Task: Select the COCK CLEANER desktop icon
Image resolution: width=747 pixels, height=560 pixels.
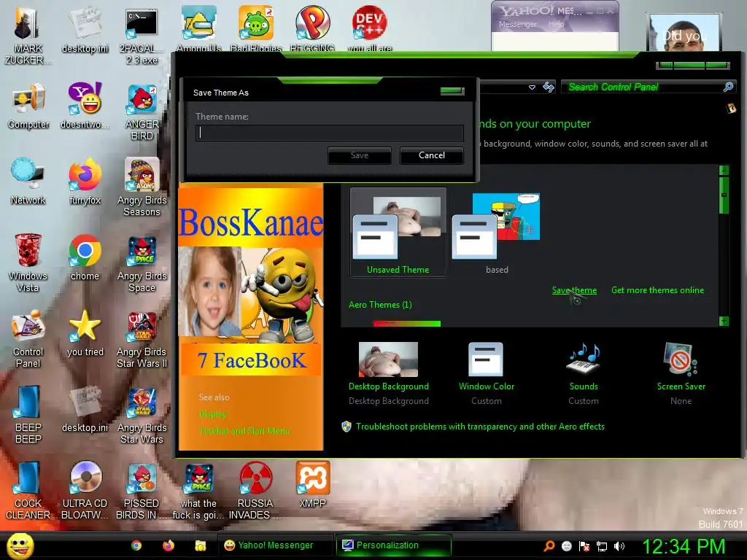Action: (x=28, y=491)
